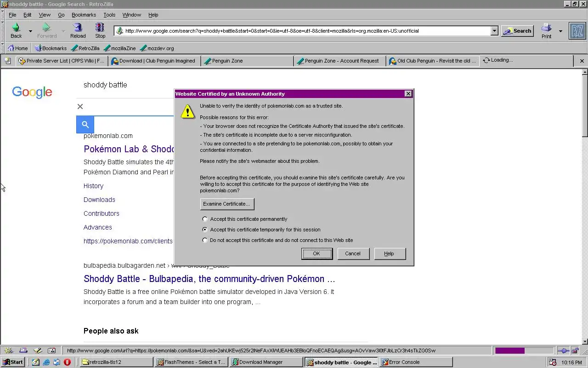Open Mail from the status bar icon
588x368 pixels.
click(x=23, y=350)
